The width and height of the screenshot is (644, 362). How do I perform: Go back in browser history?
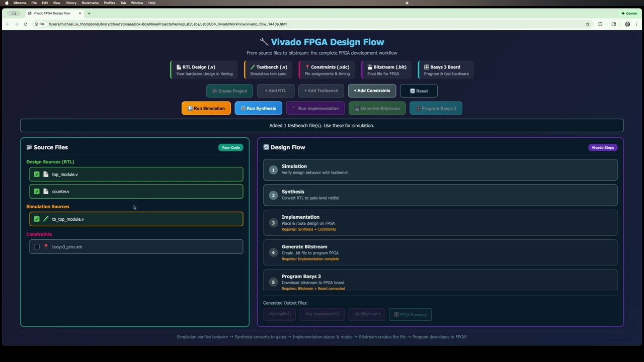click(x=8, y=24)
